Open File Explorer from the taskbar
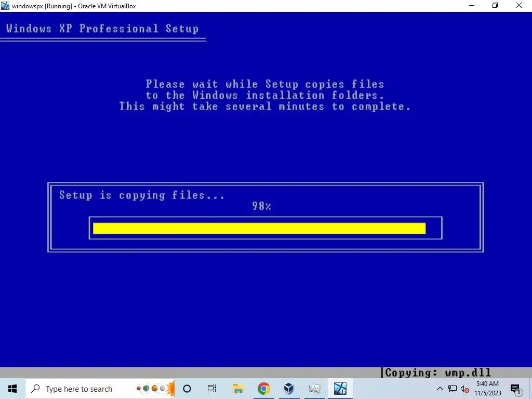The width and height of the screenshot is (532, 399). 238,389
